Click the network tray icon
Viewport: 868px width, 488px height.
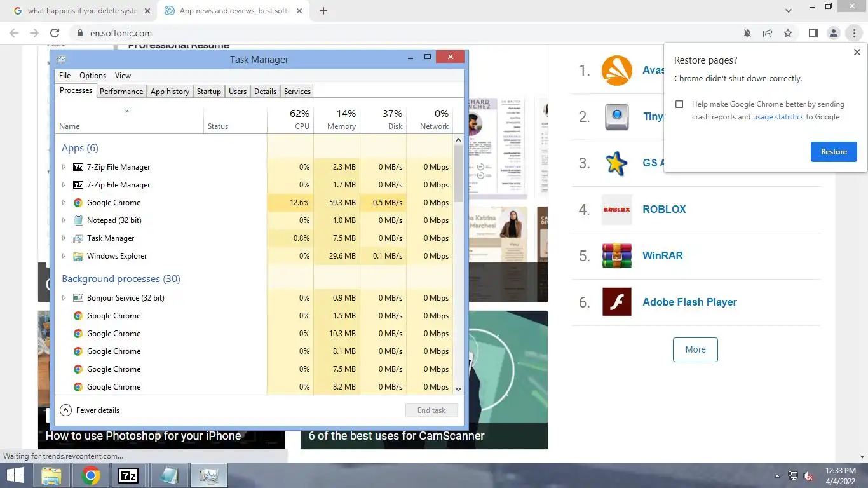tap(793, 476)
